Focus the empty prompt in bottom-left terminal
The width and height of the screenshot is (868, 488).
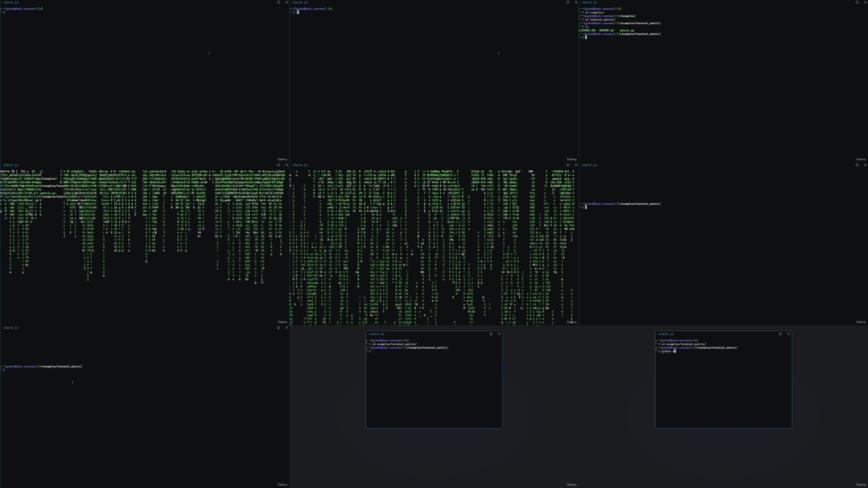point(4,370)
